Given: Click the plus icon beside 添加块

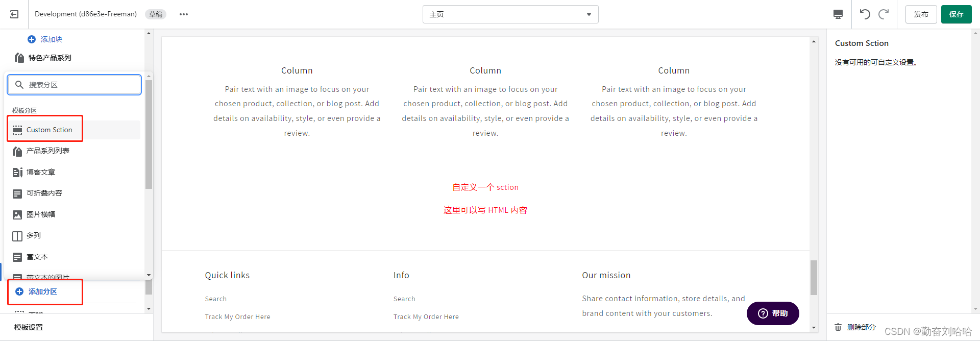Looking at the screenshot, I should 32,39.
